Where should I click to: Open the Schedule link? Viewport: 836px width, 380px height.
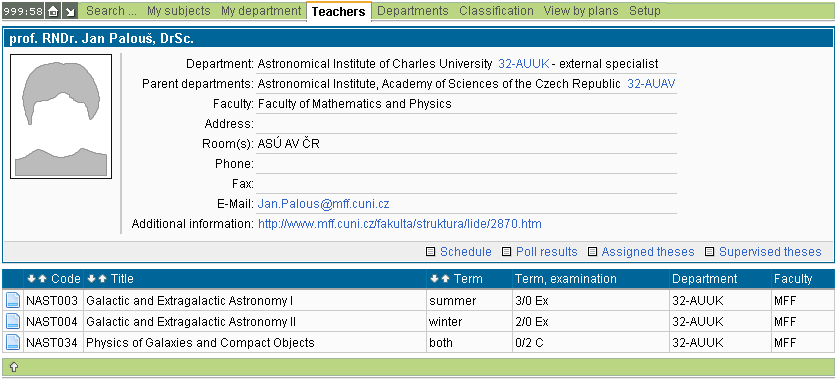466,252
